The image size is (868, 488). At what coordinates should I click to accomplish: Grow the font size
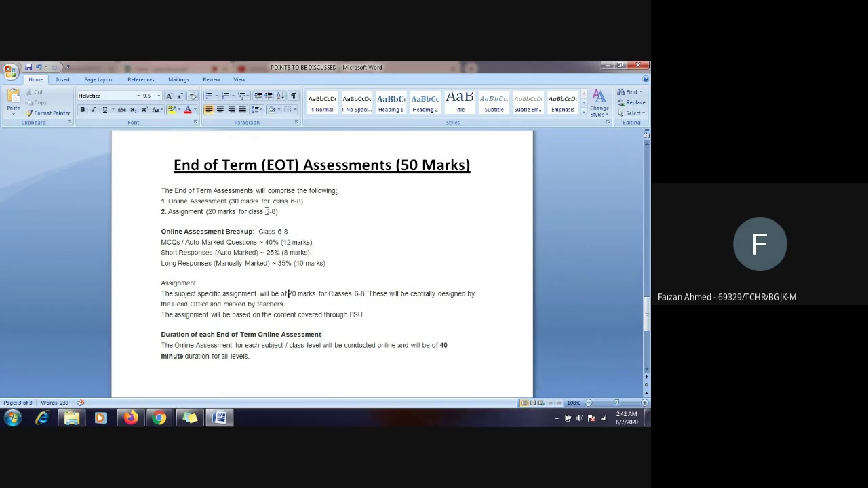[169, 96]
